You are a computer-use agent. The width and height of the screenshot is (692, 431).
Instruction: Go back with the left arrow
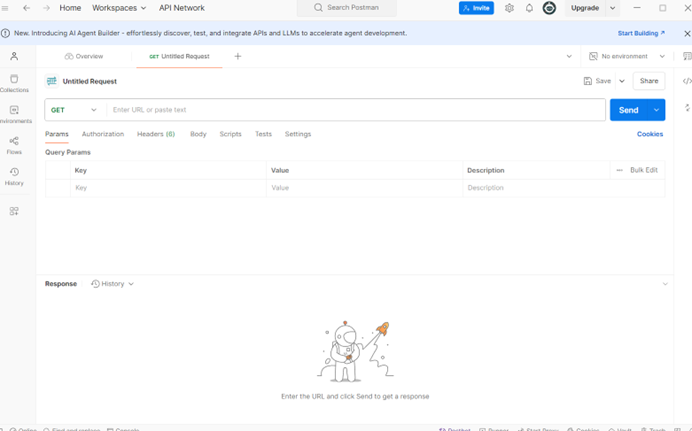click(26, 8)
